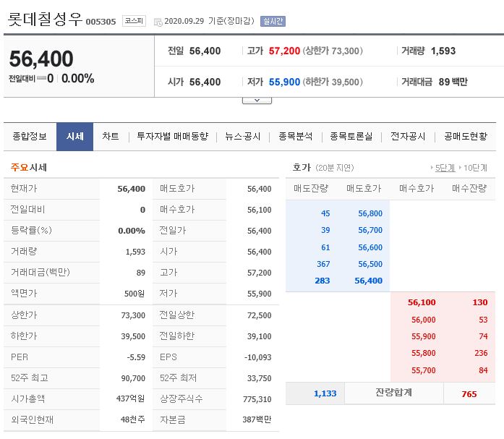Click 시가총액 value 437억원
The width and height of the screenshot is (504, 439).
130,398
